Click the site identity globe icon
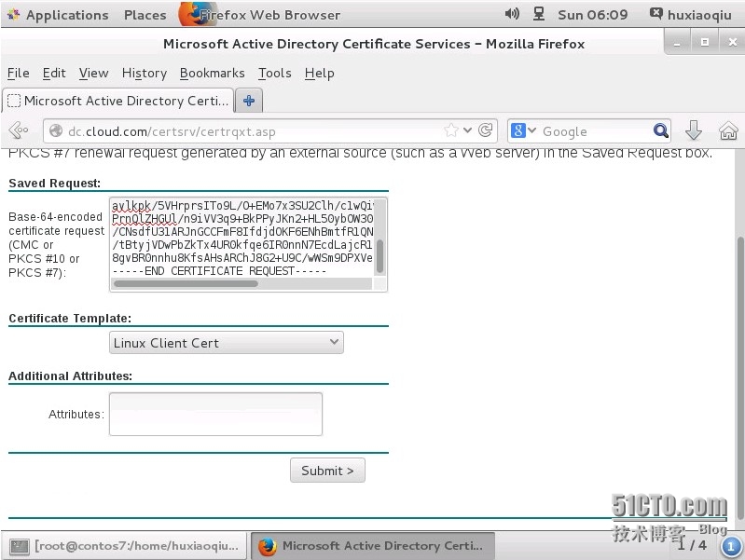 (56, 130)
